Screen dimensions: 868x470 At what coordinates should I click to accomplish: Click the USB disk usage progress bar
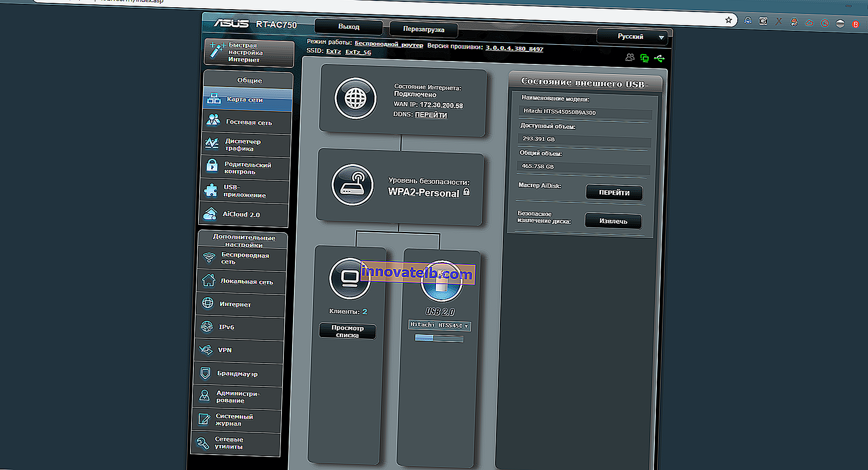click(439, 339)
